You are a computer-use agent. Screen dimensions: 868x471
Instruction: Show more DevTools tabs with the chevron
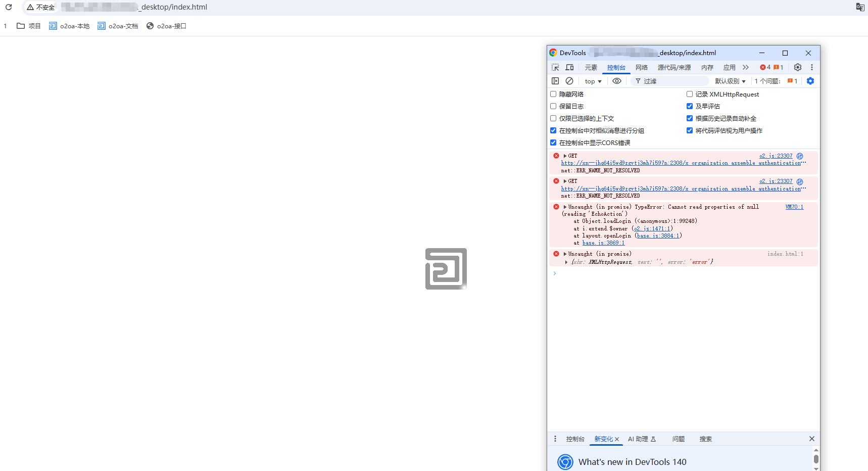pos(746,67)
